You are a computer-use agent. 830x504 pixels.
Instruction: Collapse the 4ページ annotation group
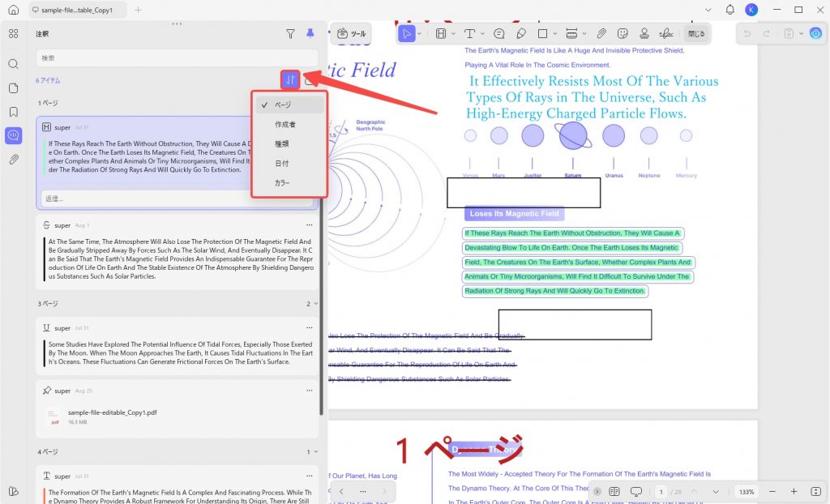[316, 452]
